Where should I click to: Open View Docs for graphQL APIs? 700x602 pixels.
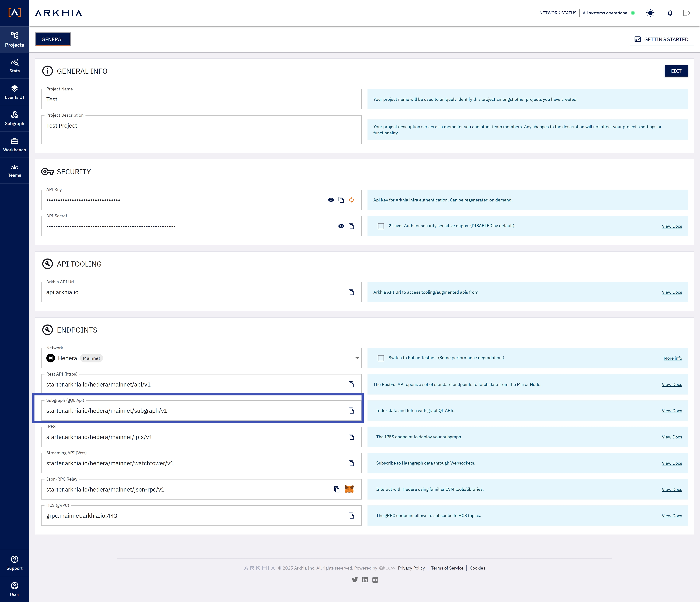(x=672, y=411)
